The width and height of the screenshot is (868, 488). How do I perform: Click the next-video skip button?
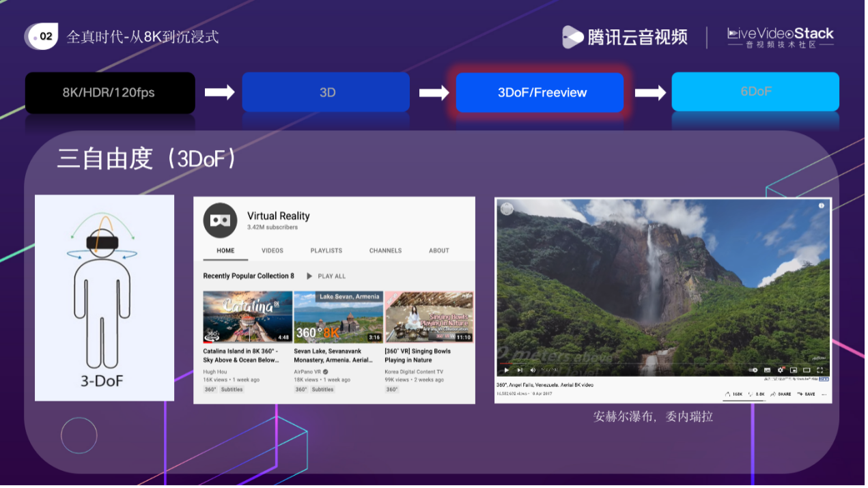tap(520, 370)
